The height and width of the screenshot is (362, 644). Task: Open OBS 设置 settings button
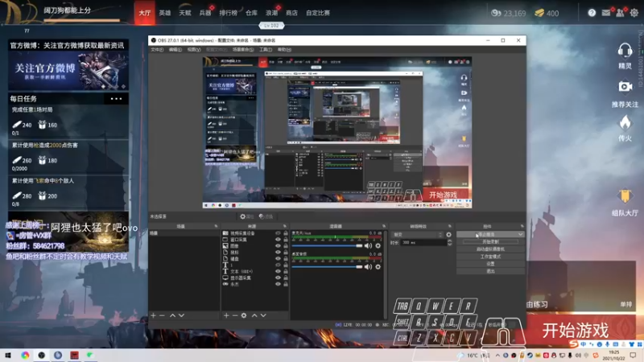tap(490, 264)
